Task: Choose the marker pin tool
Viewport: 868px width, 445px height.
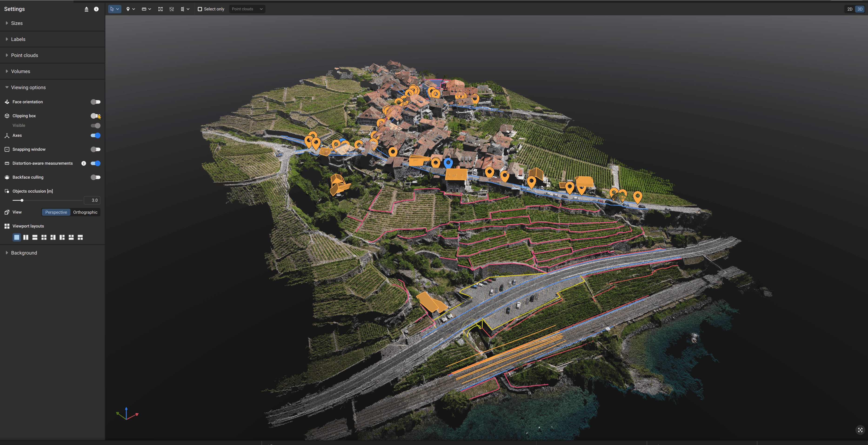Action: pyautogui.click(x=128, y=9)
